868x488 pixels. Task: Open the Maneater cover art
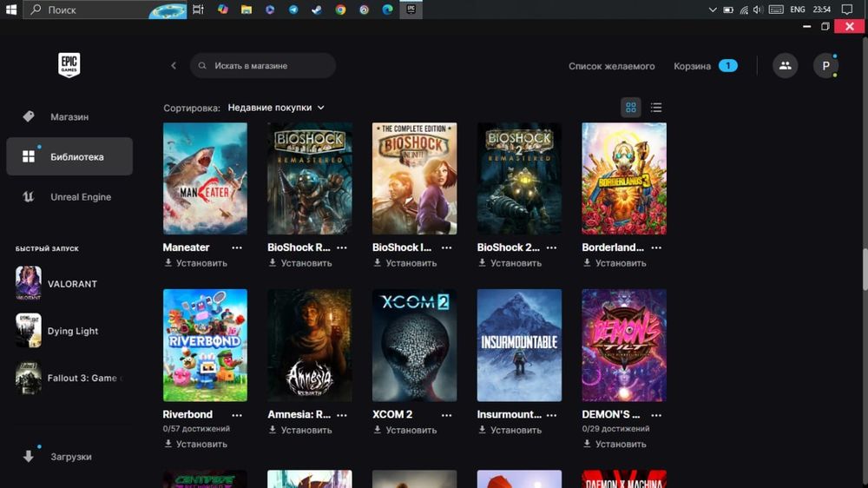click(x=205, y=178)
